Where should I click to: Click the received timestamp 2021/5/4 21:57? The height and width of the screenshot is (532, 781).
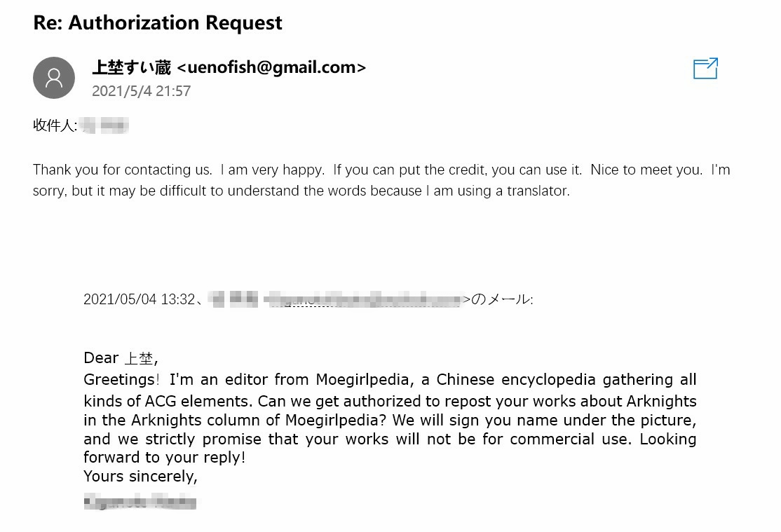point(141,91)
